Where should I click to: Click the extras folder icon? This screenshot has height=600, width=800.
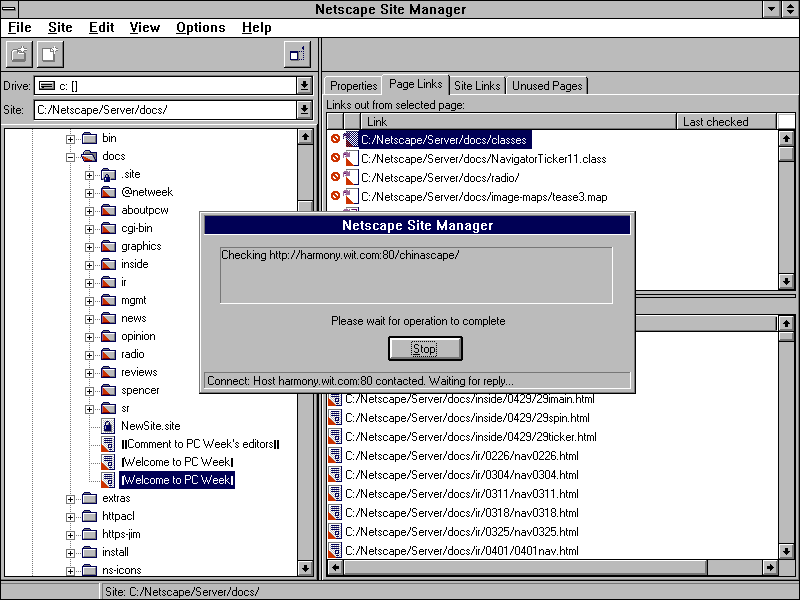pos(89,498)
